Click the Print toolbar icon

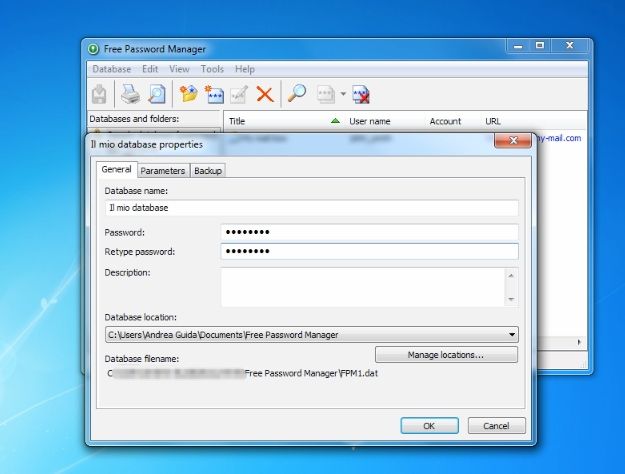pos(130,94)
